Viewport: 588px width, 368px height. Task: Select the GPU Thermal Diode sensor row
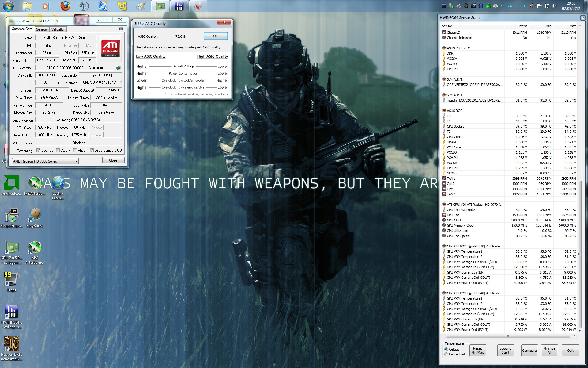click(x=509, y=210)
